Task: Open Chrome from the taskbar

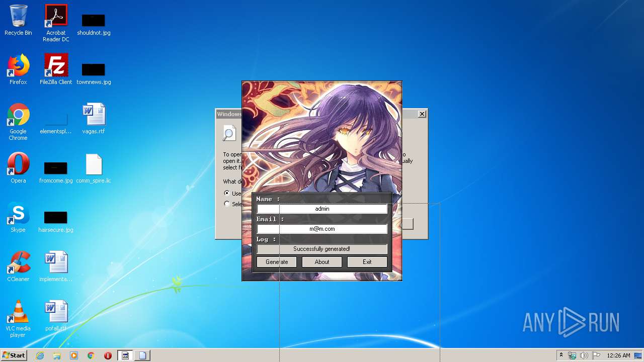Action: (x=91, y=355)
